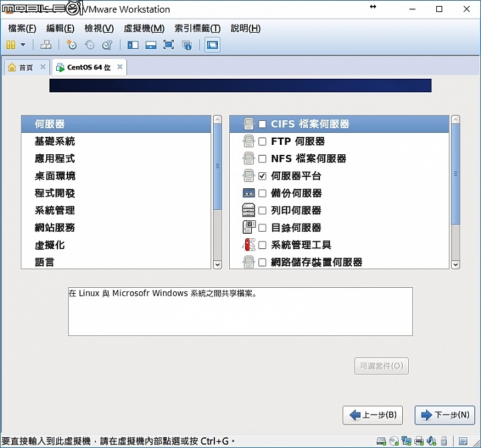Click the revert to snapshot icon
The image size is (481, 448).
(90, 45)
